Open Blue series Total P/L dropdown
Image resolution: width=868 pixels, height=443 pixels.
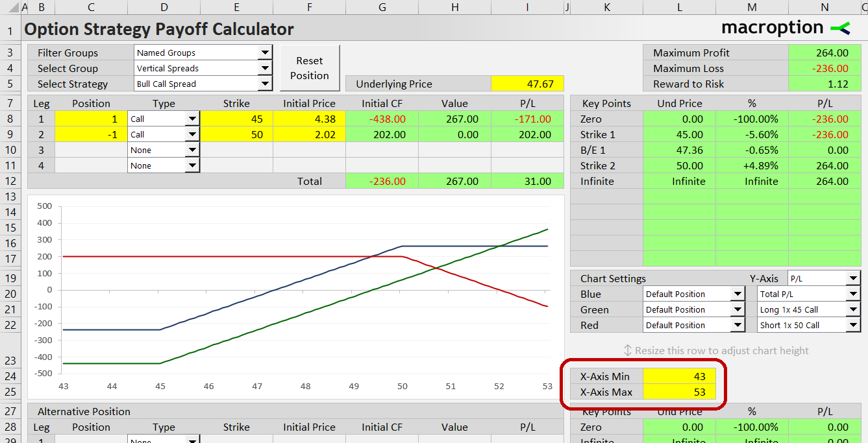(x=809, y=294)
